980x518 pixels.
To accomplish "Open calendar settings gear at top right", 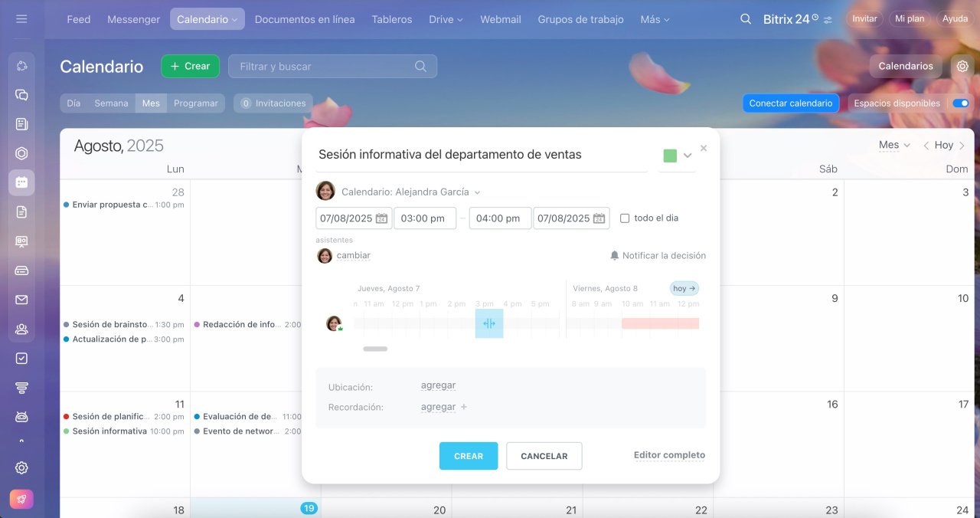I will click(x=962, y=66).
